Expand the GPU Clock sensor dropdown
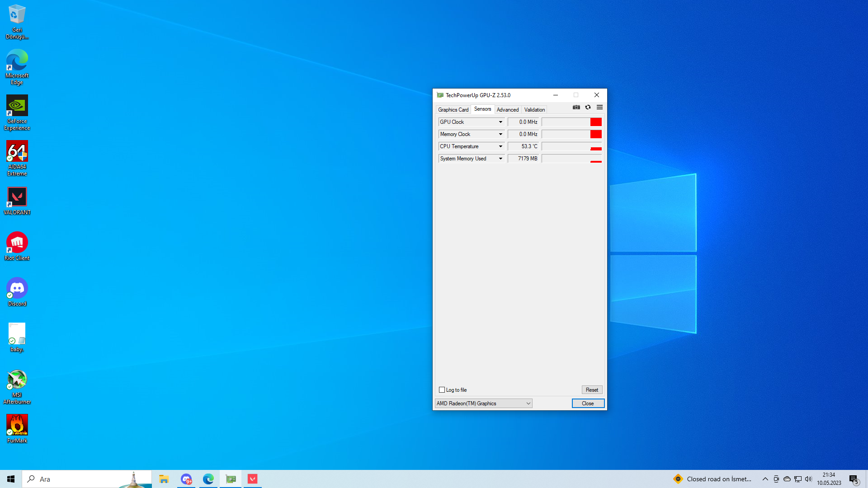 pos(500,122)
